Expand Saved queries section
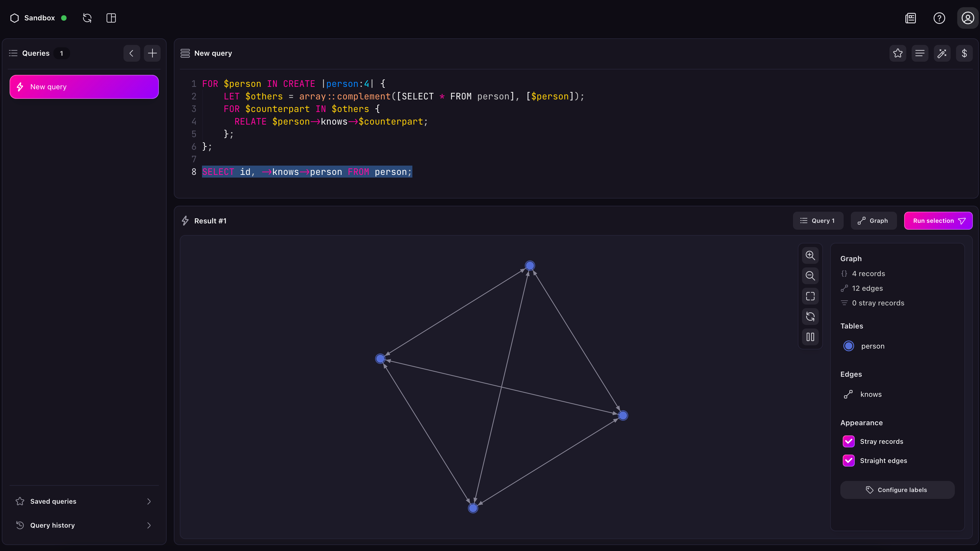Viewport: 980px width, 551px height. (84, 501)
